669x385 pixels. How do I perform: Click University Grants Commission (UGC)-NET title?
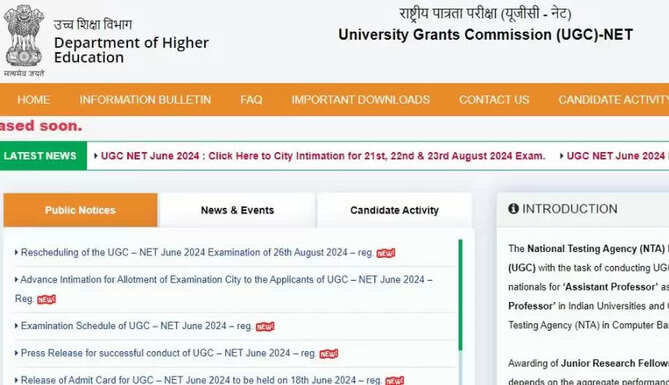click(x=486, y=35)
